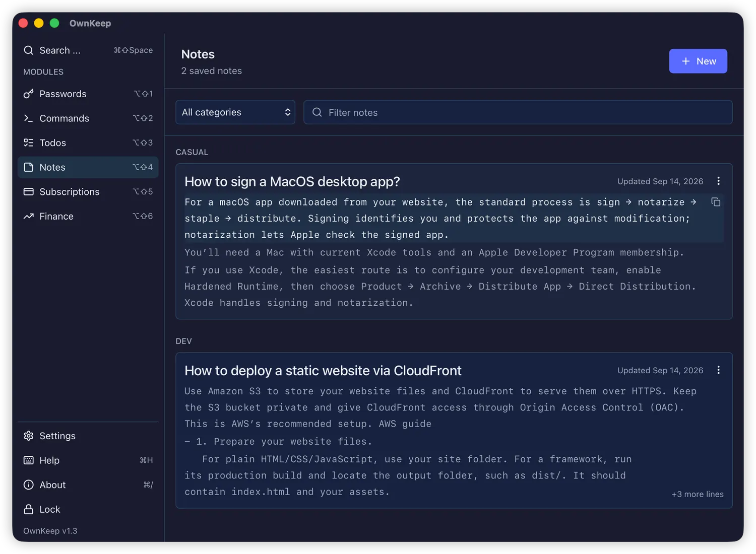Click the magnifier icon in Filter notes
The width and height of the screenshot is (756, 554).
pos(317,112)
